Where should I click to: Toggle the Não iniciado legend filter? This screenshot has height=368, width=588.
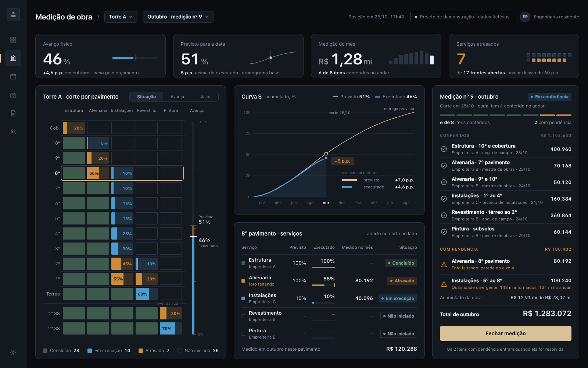click(198, 351)
